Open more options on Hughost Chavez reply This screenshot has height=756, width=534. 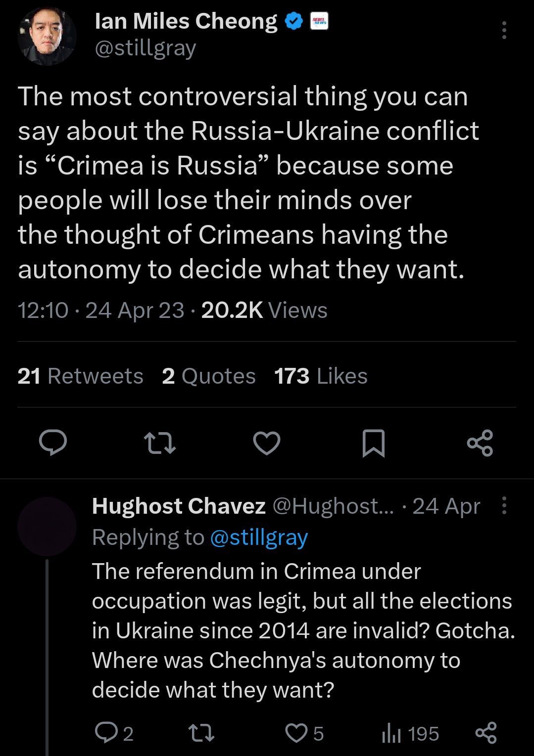click(504, 506)
